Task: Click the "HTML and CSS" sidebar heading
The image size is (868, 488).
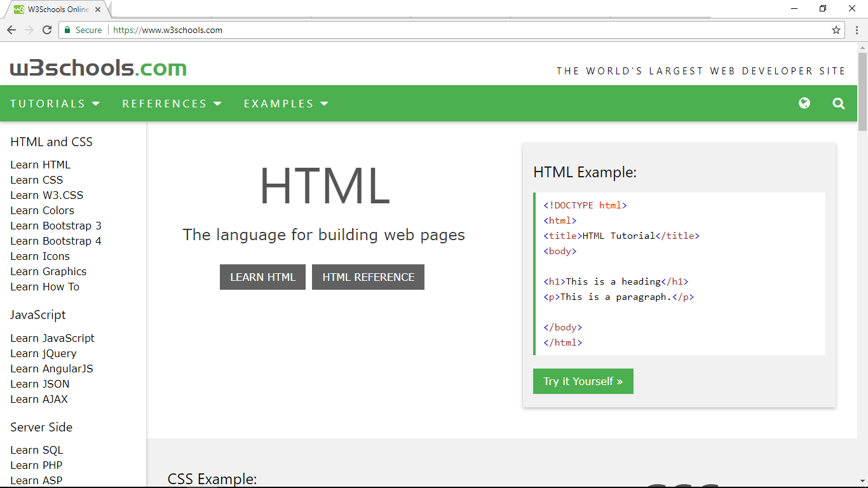Action: (51, 142)
